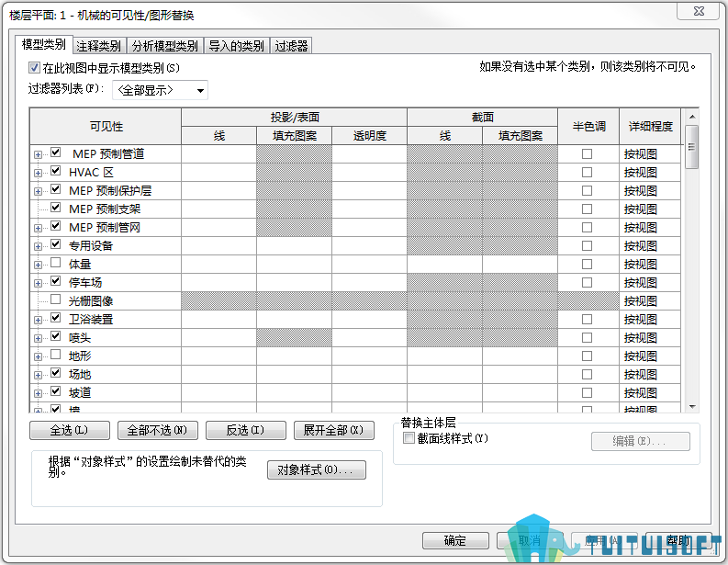
Task: Expand the 喷头 category
Action: [38, 338]
